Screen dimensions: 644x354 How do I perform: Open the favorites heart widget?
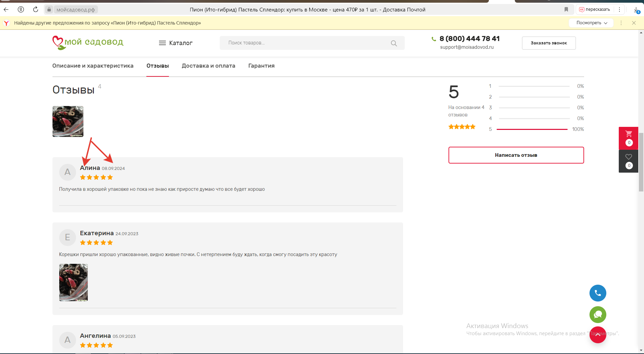[628, 161]
